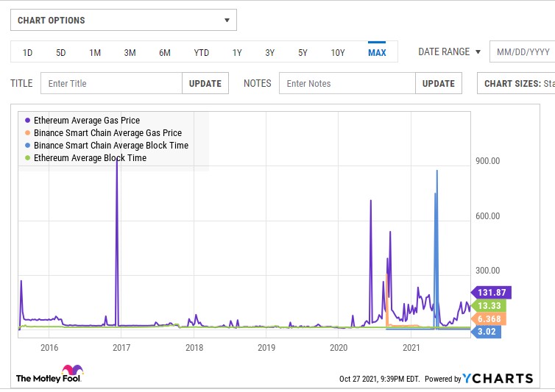555x392 pixels.
Task: Click orange dot beside Binance Average Gas Price
Action: [x=28, y=133]
